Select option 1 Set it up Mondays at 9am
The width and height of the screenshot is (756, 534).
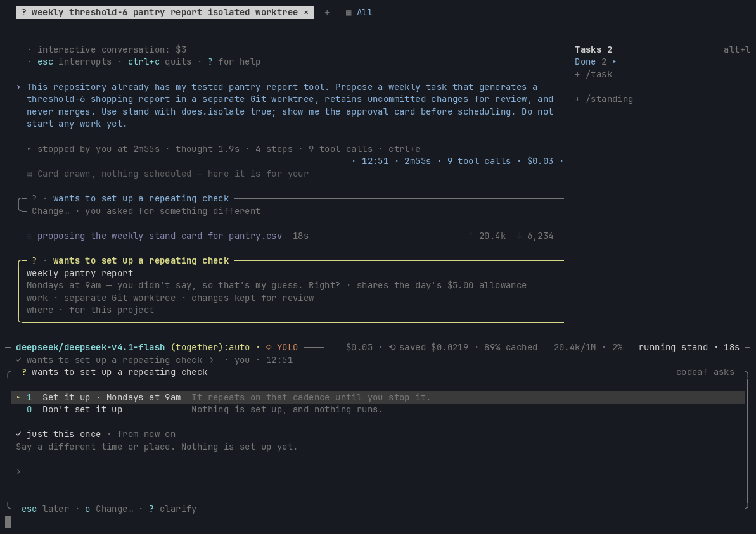[378, 398]
